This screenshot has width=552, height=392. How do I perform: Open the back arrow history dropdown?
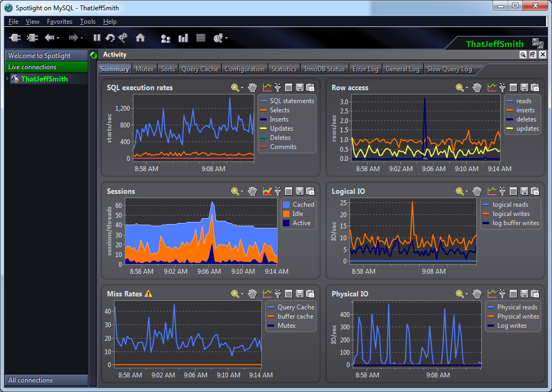pos(58,38)
